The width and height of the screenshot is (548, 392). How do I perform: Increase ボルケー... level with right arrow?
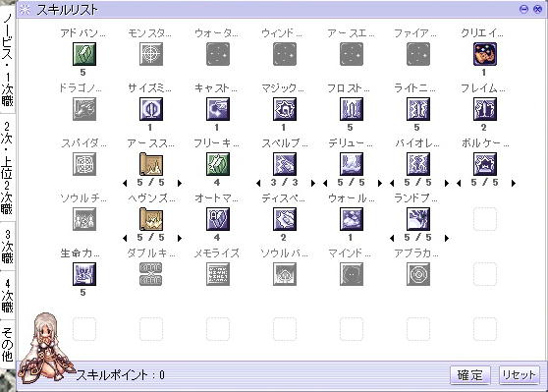coord(514,183)
